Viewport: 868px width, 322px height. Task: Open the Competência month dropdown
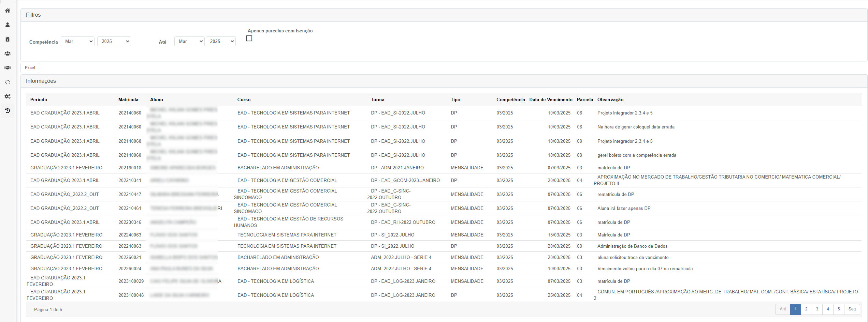pos(78,42)
